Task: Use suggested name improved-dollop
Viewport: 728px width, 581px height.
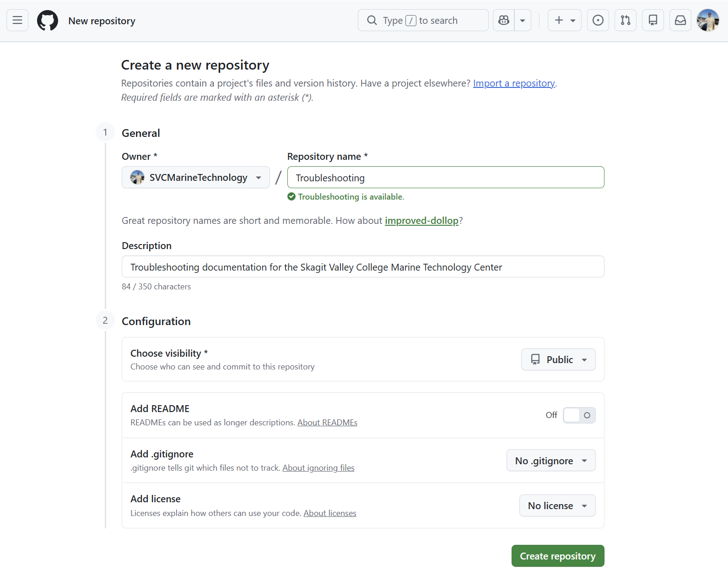Action: (x=421, y=221)
